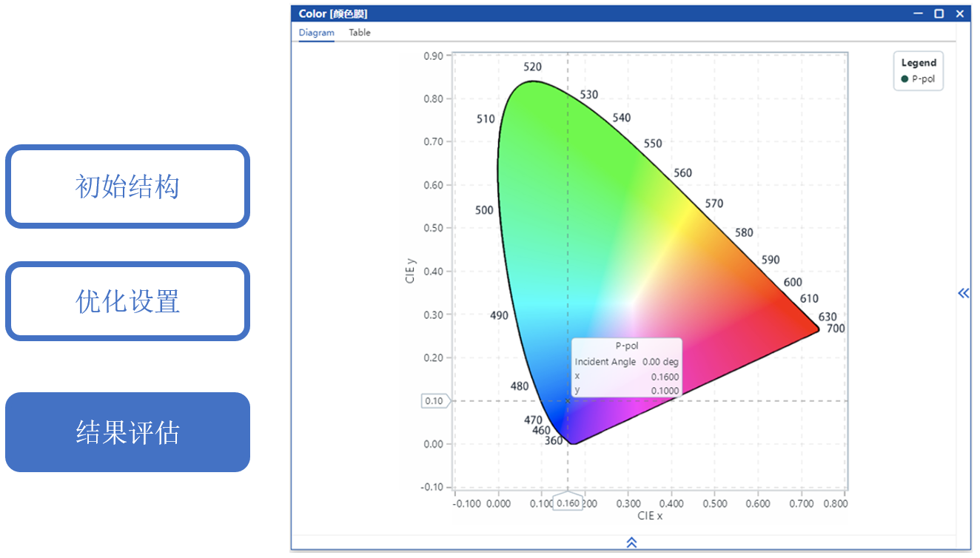Click the 初始结构 button

[x=127, y=186]
